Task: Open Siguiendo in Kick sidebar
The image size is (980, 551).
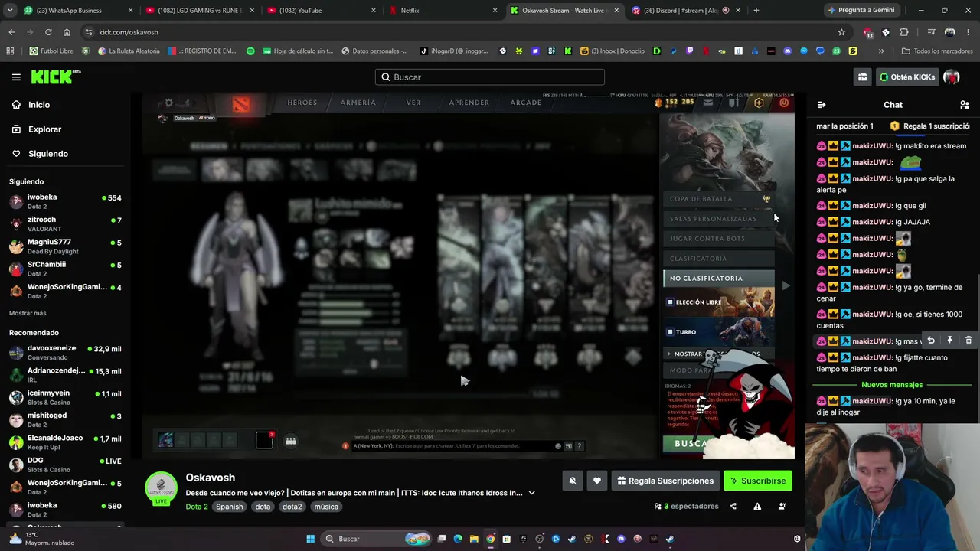Action: point(47,154)
